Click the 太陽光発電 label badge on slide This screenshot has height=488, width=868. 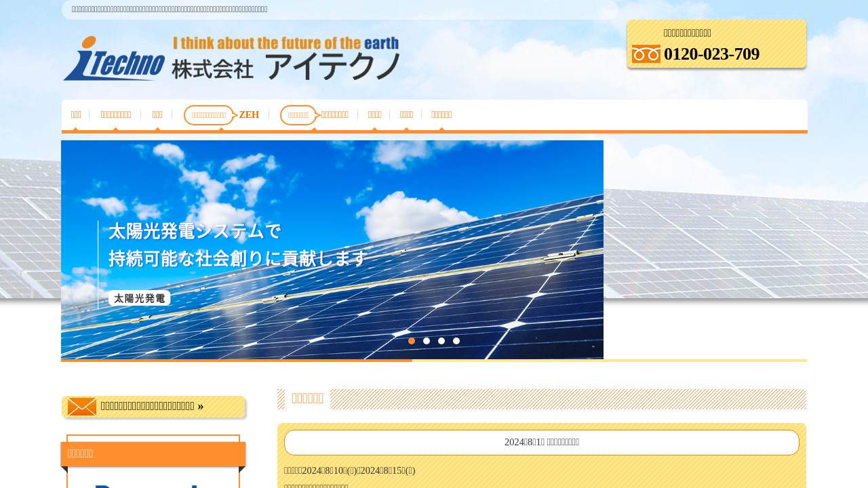click(x=139, y=298)
